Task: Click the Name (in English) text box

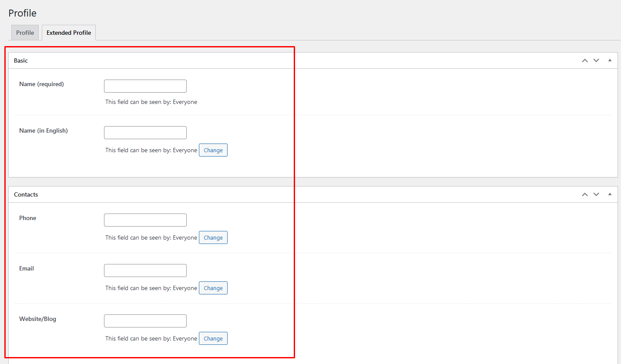Action: pos(145,133)
